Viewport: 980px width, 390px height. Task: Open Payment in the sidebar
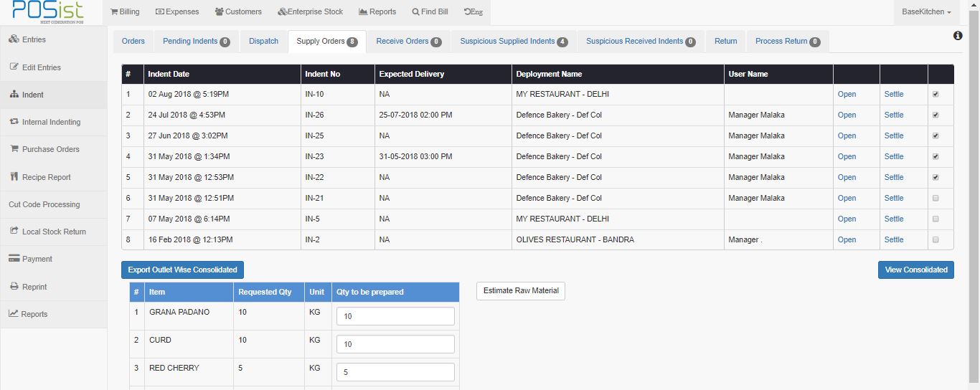point(53,259)
